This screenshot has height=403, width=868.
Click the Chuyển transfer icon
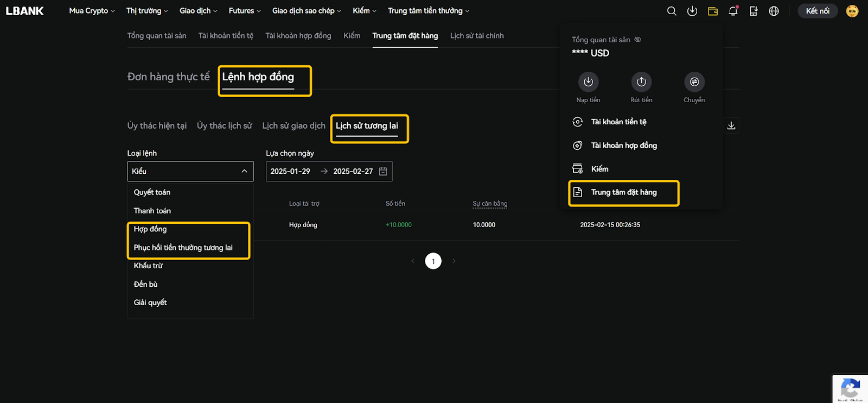click(x=694, y=82)
